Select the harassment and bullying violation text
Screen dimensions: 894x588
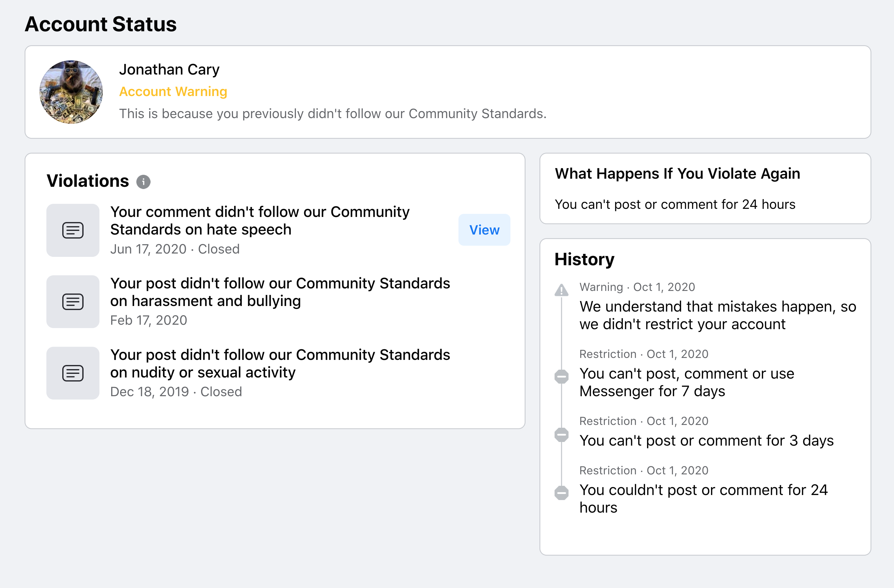click(x=280, y=292)
